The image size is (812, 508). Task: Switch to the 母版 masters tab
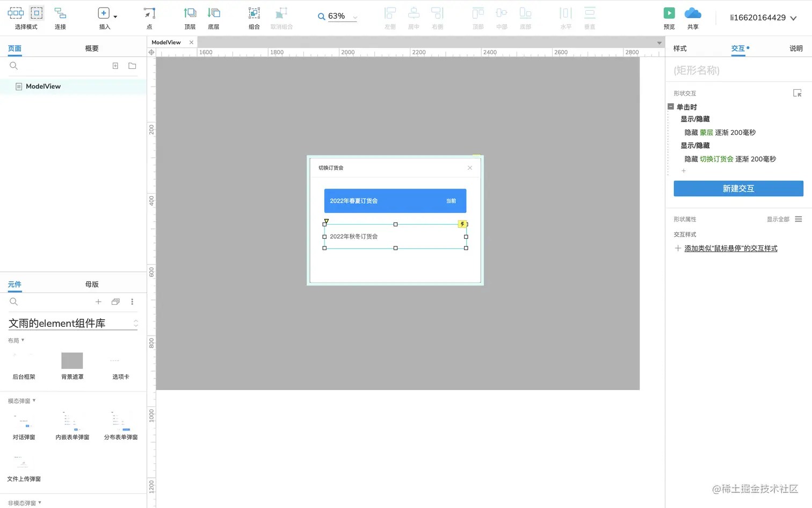pyautogui.click(x=92, y=284)
